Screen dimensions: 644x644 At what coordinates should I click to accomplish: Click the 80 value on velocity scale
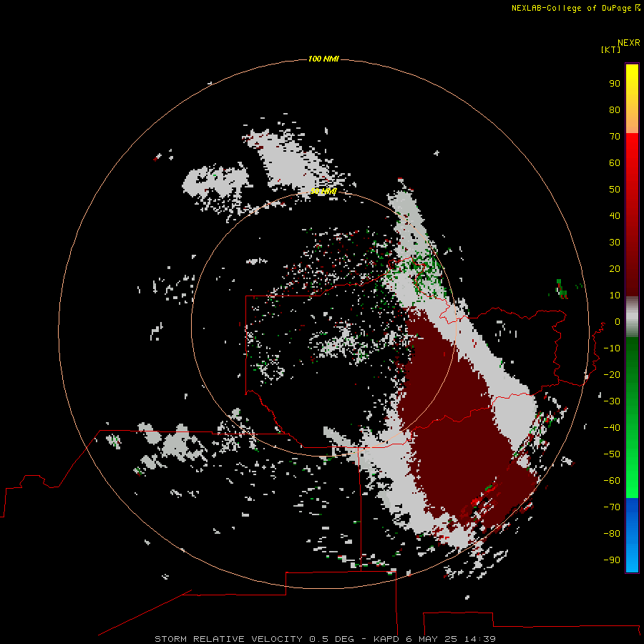[x=615, y=110]
